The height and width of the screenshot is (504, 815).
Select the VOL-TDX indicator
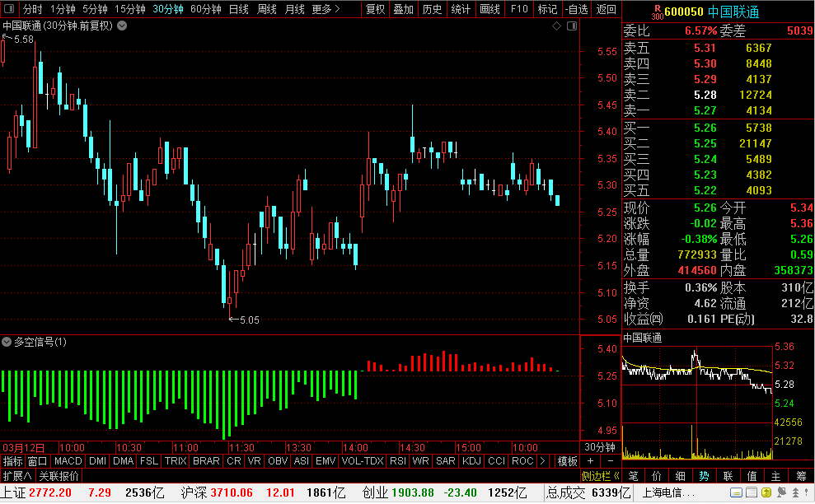(363, 461)
